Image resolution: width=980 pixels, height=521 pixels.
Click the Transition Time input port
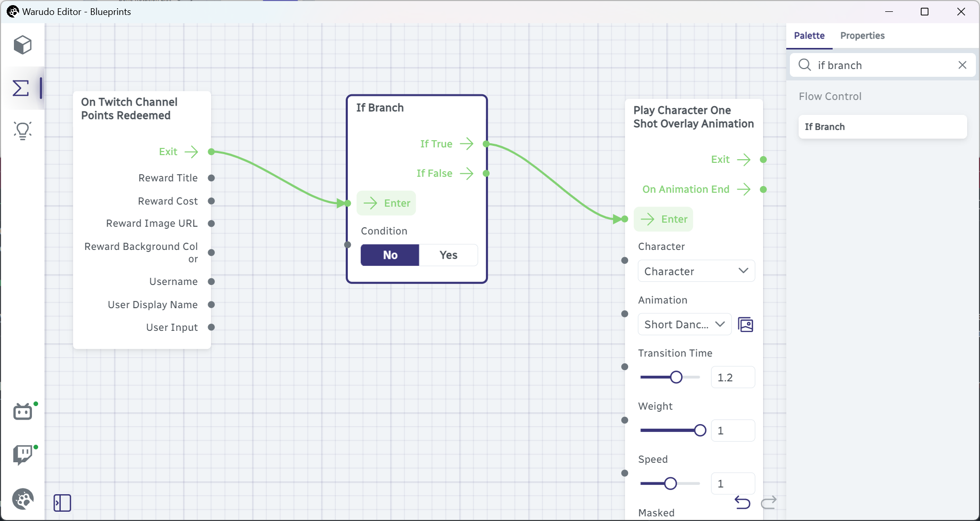(x=624, y=367)
